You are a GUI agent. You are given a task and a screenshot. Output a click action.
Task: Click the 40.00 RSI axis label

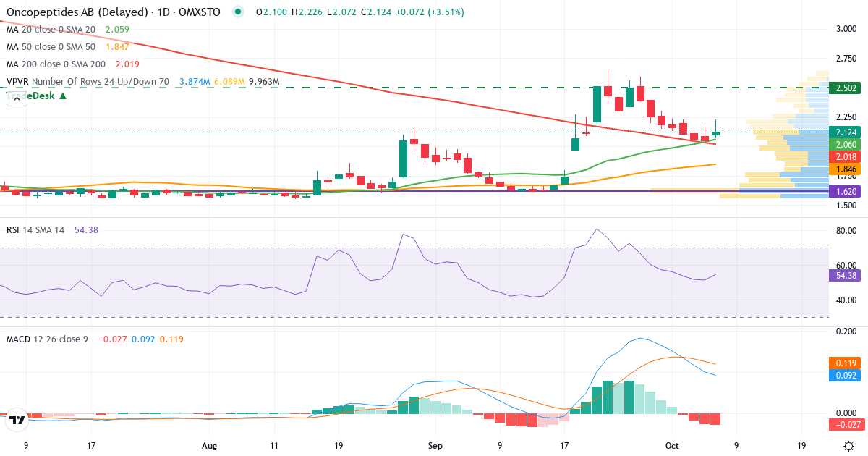(847, 300)
